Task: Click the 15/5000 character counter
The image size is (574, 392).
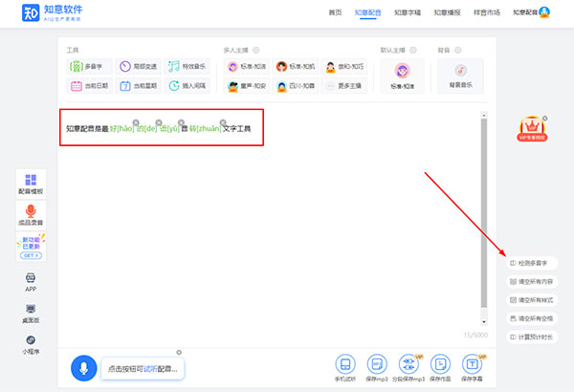Action: [475, 335]
